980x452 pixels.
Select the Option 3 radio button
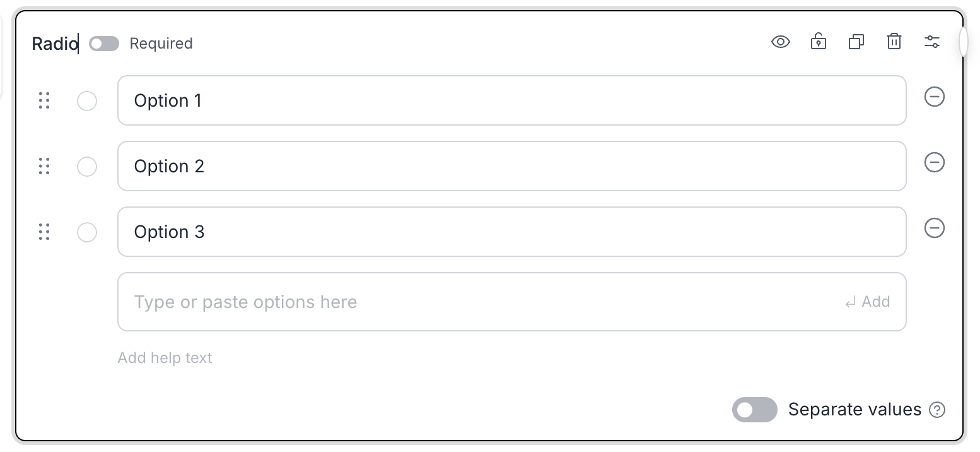coord(87,232)
